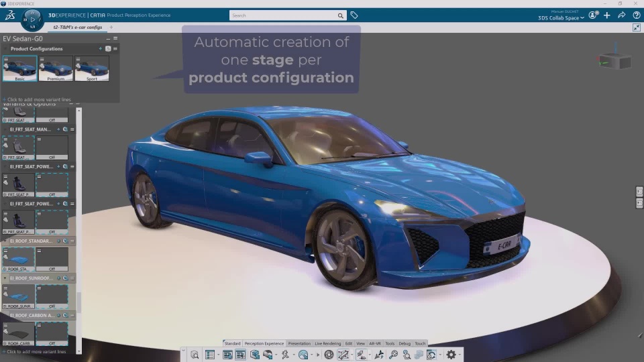Open the Product Configurations panel menu

click(115, 49)
